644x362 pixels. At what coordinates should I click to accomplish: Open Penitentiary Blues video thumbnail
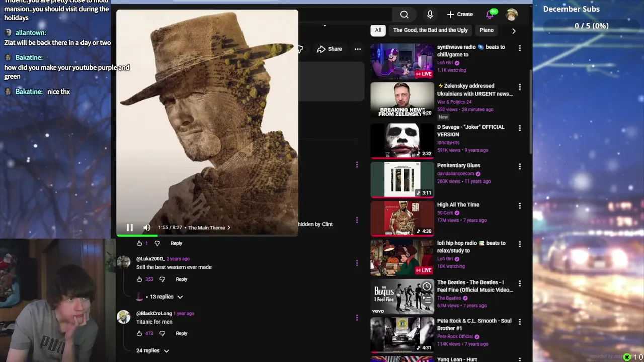point(402,179)
